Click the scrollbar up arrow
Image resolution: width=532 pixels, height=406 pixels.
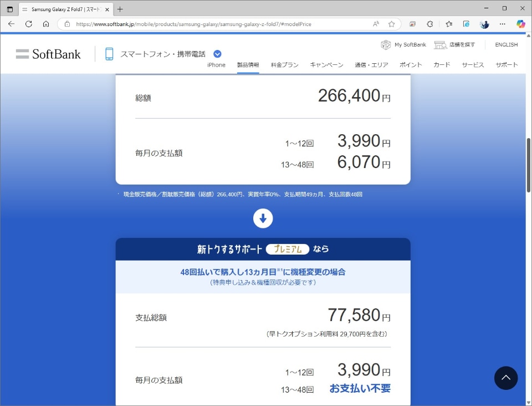[529, 35]
